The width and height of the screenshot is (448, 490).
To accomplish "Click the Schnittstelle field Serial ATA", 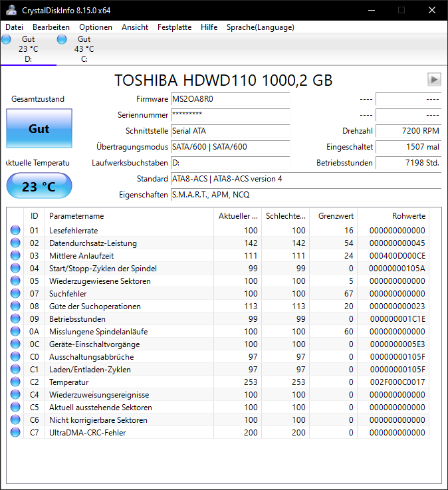I will point(230,131).
